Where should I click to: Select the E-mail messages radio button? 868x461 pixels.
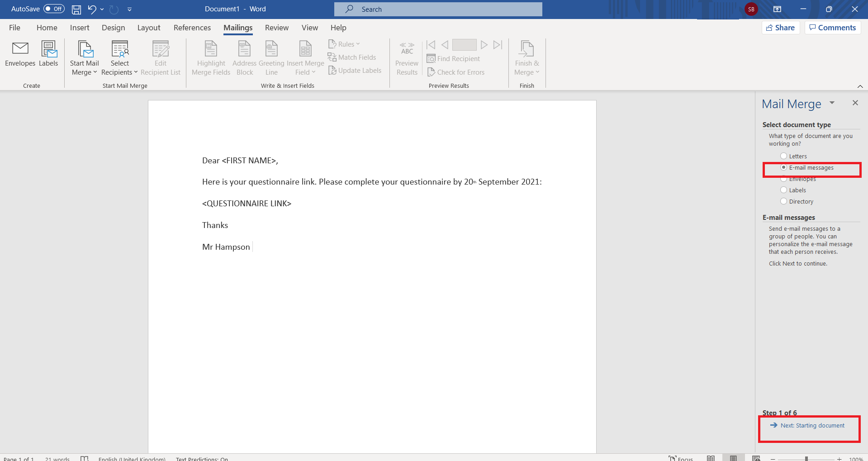coord(783,167)
